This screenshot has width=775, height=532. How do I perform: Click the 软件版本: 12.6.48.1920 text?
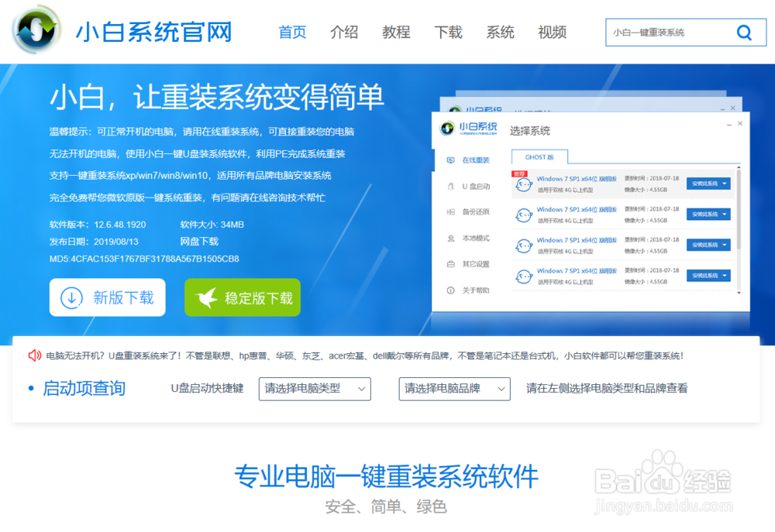[x=98, y=225]
